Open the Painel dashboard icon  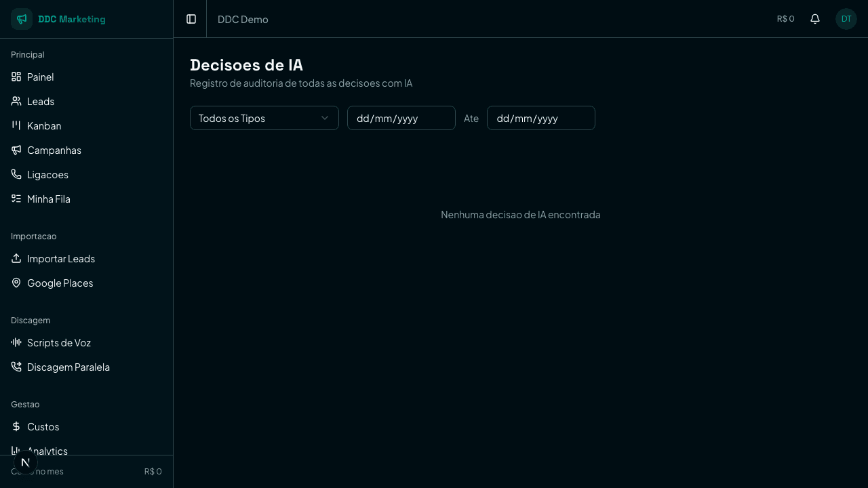16,77
